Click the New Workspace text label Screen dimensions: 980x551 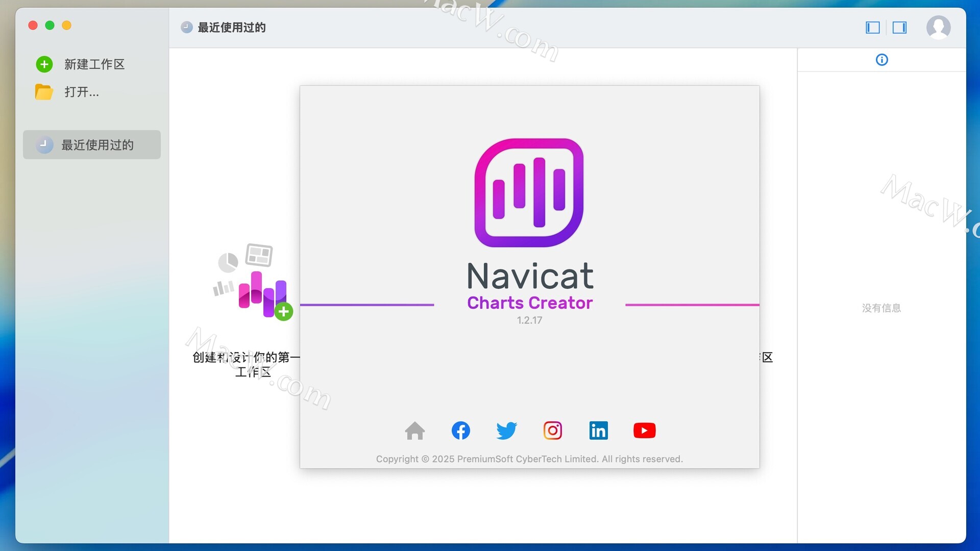(94, 64)
